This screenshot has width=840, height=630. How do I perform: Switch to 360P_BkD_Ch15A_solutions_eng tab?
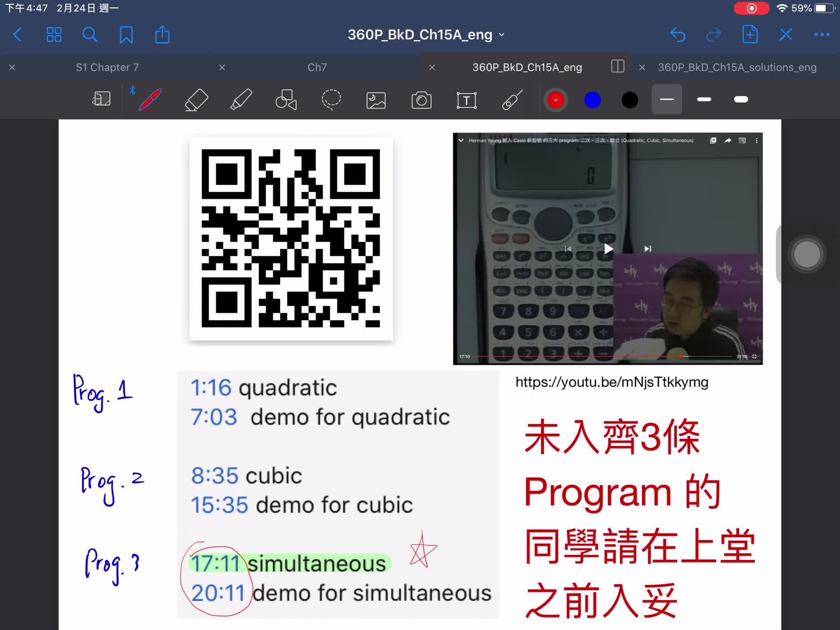point(737,67)
